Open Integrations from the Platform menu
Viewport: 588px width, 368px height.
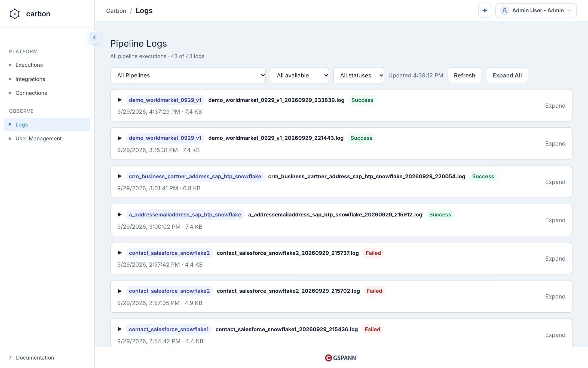[30, 79]
